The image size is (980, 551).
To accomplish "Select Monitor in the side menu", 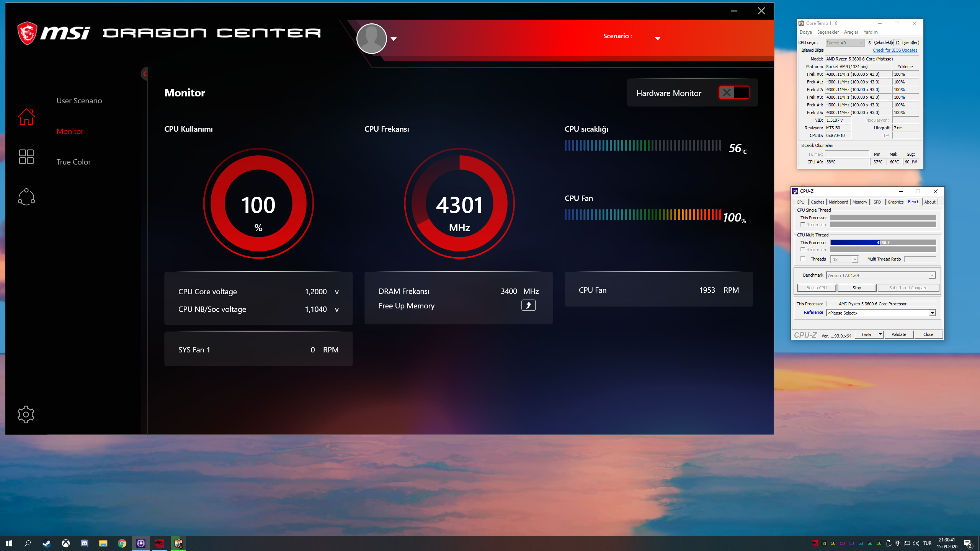I will pyautogui.click(x=70, y=131).
